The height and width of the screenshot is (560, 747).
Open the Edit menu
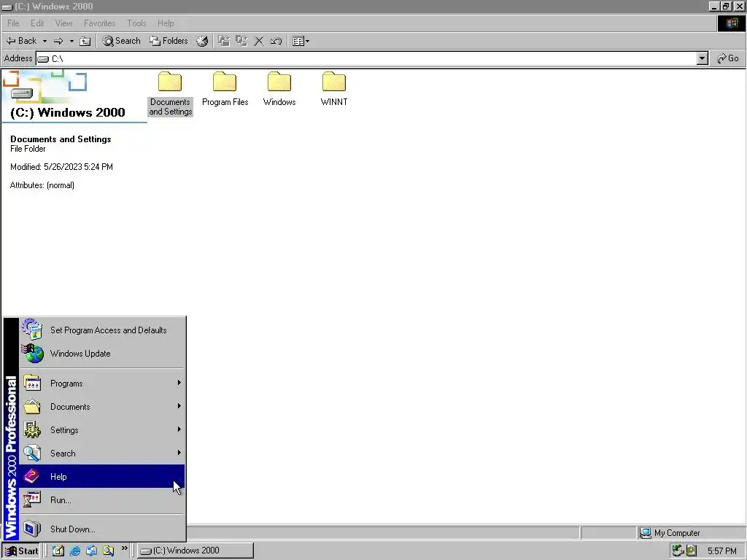(37, 23)
